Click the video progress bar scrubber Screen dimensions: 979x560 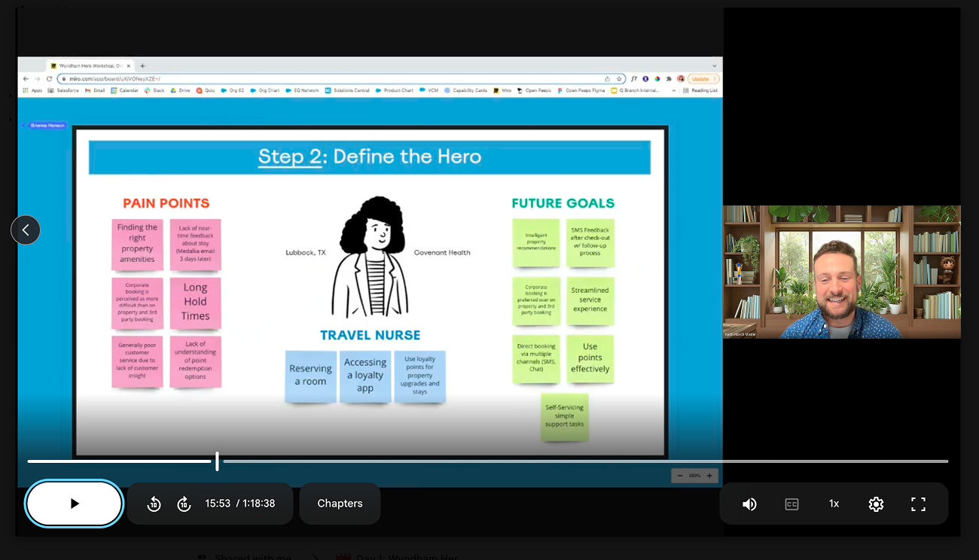coord(217,461)
